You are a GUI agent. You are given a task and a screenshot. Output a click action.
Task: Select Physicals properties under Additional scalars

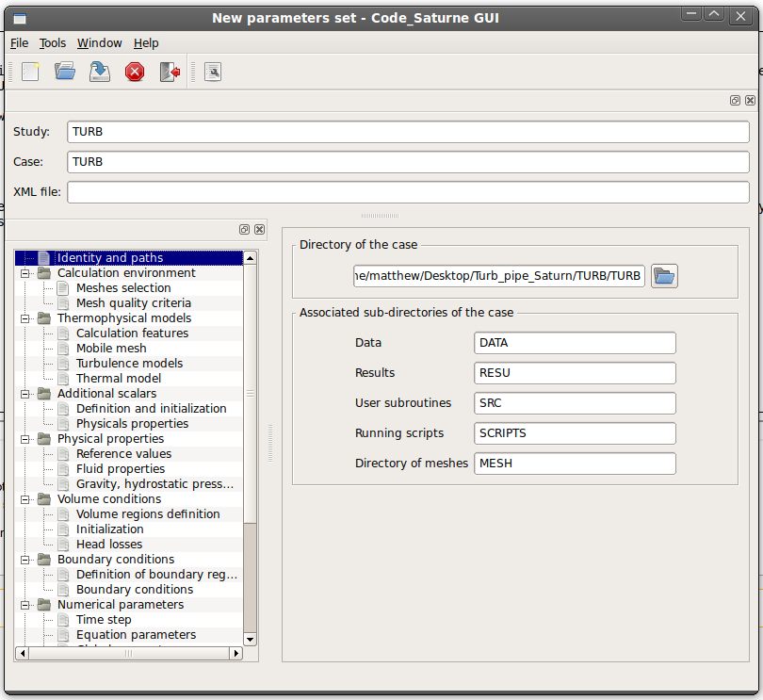(x=133, y=424)
